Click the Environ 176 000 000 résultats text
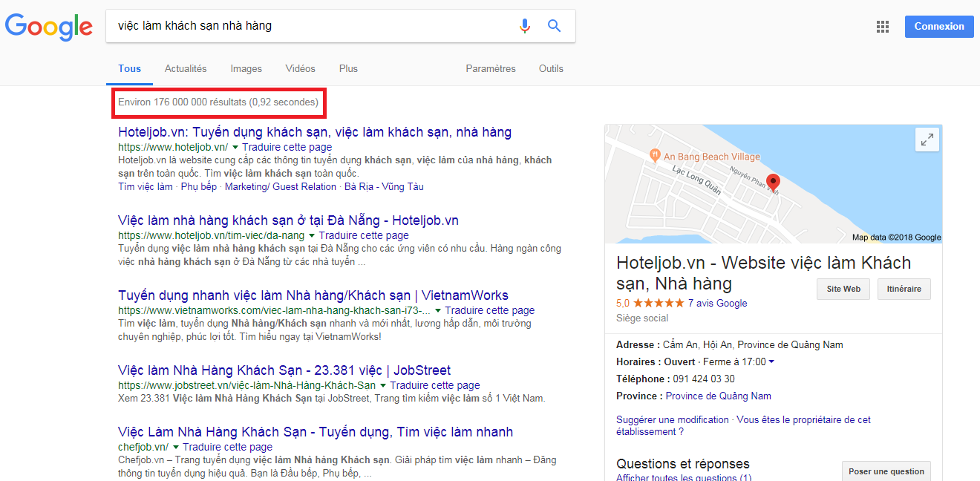Screen dimensions: 980x481 click(x=218, y=102)
